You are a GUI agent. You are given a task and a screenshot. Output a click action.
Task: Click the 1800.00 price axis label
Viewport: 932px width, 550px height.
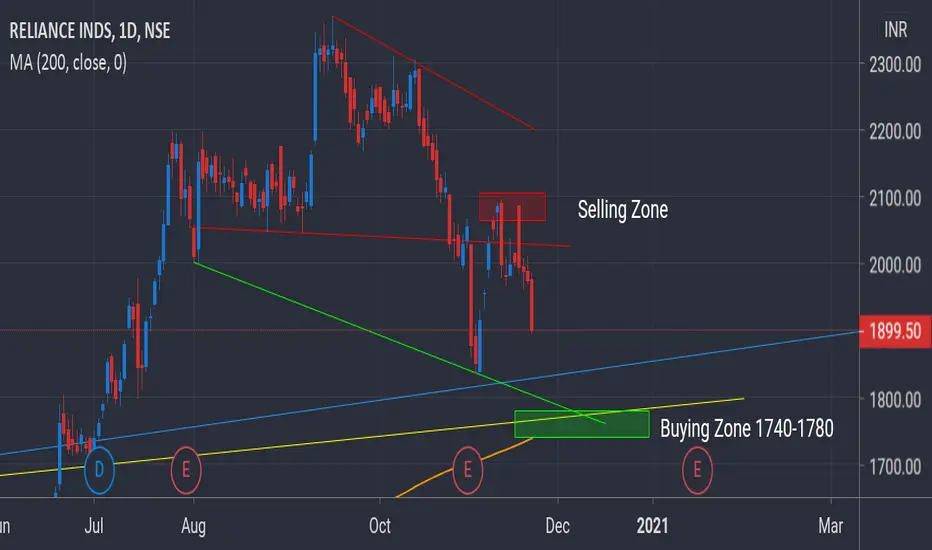coord(895,400)
